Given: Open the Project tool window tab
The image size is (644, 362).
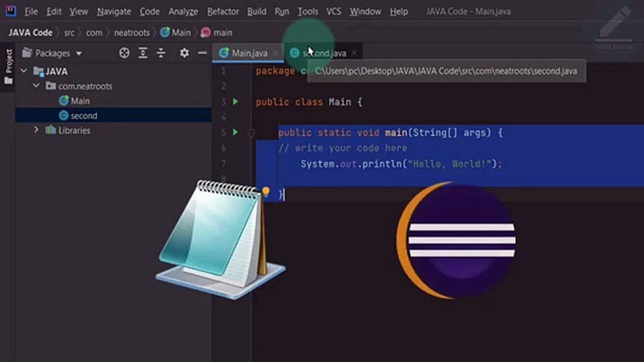Looking at the screenshot, I should click(x=9, y=66).
